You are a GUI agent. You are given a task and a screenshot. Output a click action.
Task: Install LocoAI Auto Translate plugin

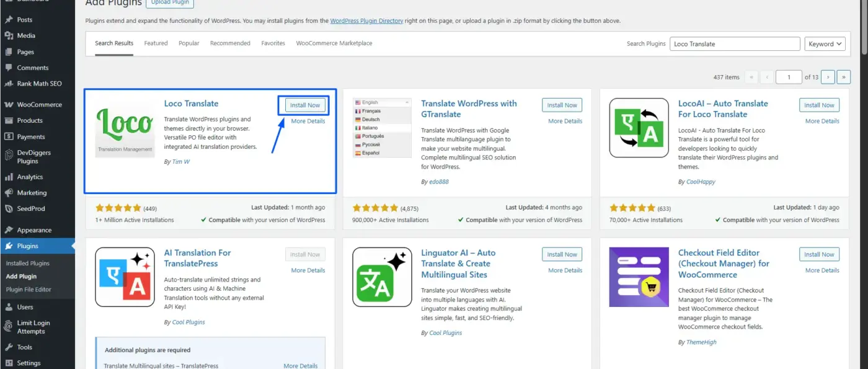pos(820,105)
